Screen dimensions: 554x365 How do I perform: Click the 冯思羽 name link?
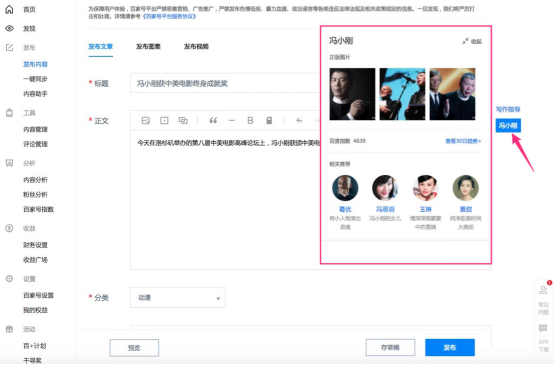(385, 209)
